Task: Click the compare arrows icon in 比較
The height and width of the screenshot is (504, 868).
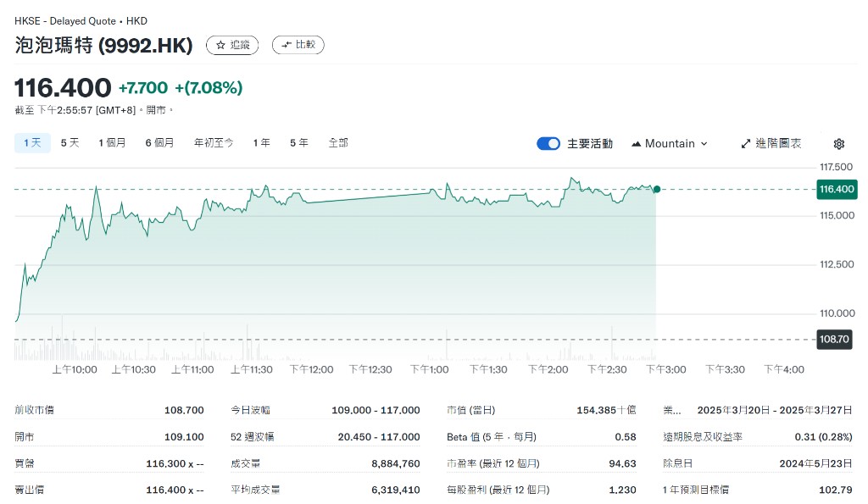Action: tap(287, 45)
